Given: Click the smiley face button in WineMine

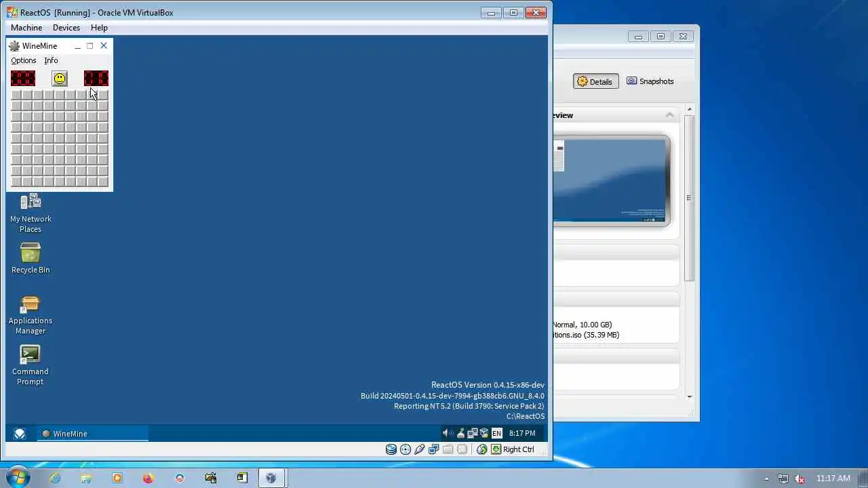Looking at the screenshot, I should point(60,79).
